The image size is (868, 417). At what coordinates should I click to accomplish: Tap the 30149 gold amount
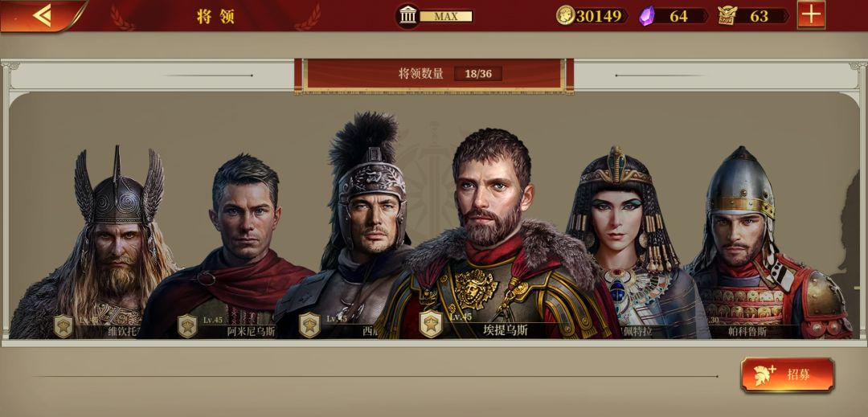[x=599, y=16]
